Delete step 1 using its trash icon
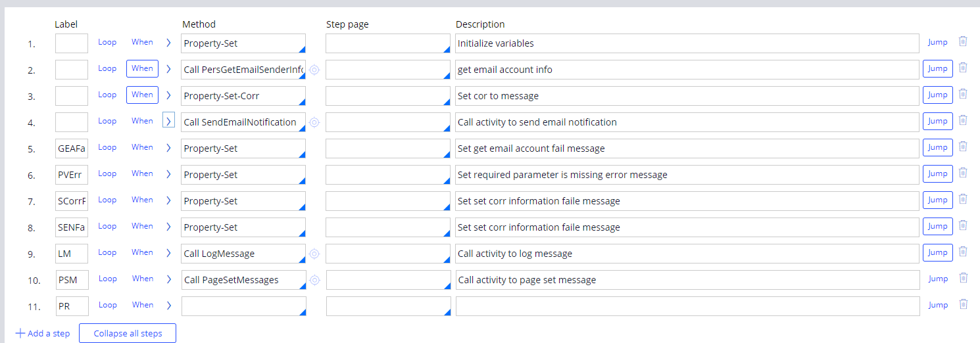980x343 pixels. [x=963, y=41]
